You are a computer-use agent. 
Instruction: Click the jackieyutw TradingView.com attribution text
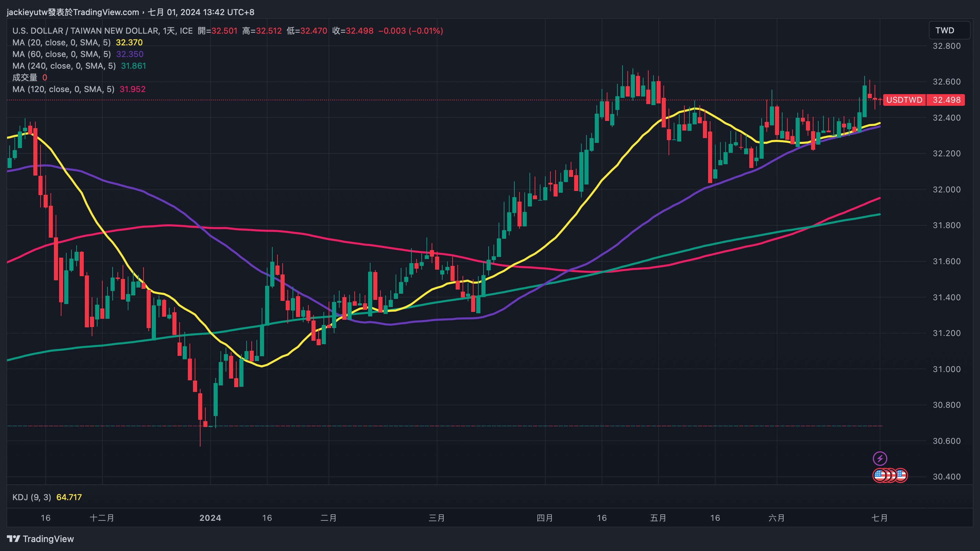coord(73,12)
